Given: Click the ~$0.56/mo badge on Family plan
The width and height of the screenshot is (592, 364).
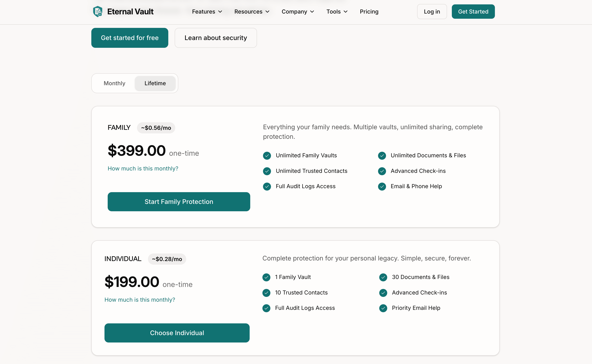Looking at the screenshot, I should (156, 128).
